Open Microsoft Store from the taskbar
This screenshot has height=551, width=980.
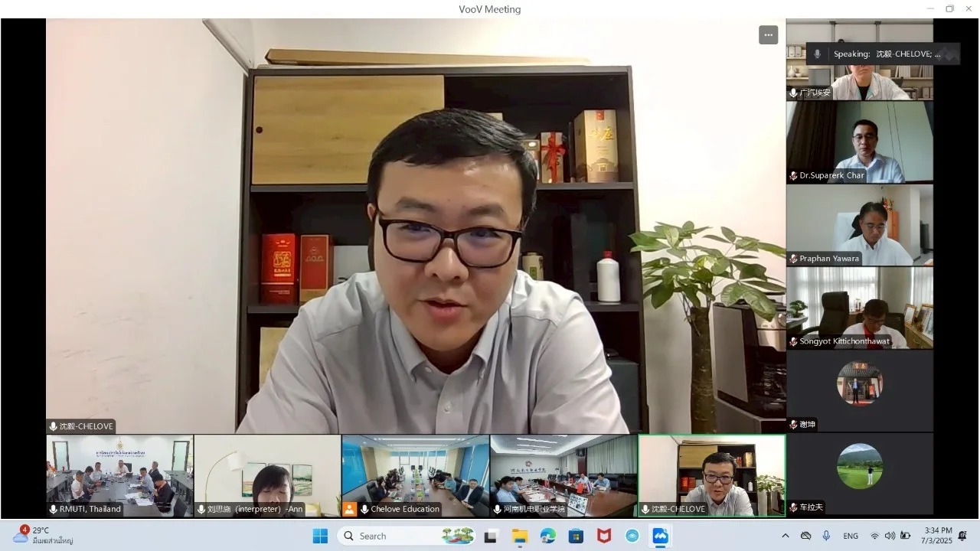pyautogui.click(x=576, y=536)
